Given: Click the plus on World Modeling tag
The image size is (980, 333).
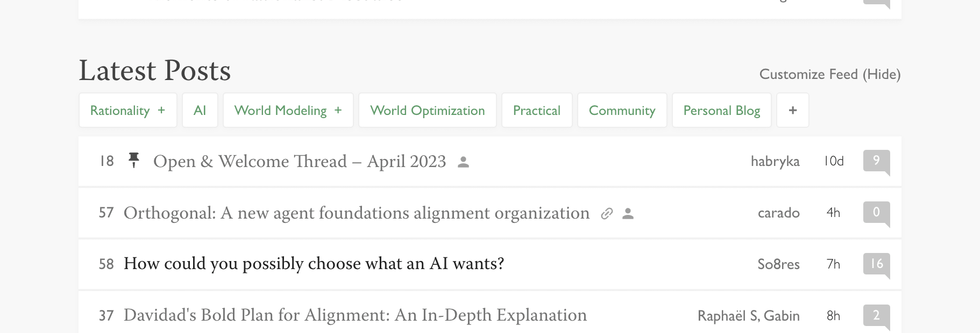Looking at the screenshot, I should coord(338,110).
